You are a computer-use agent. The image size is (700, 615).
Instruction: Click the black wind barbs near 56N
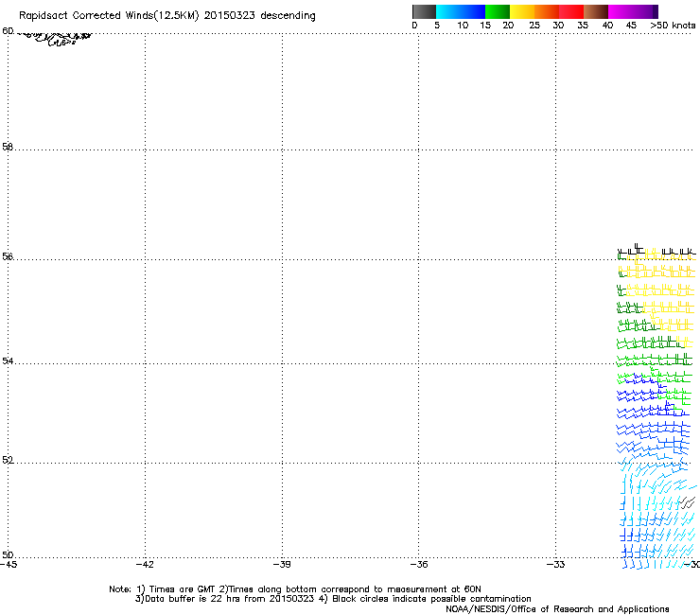click(x=656, y=251)
